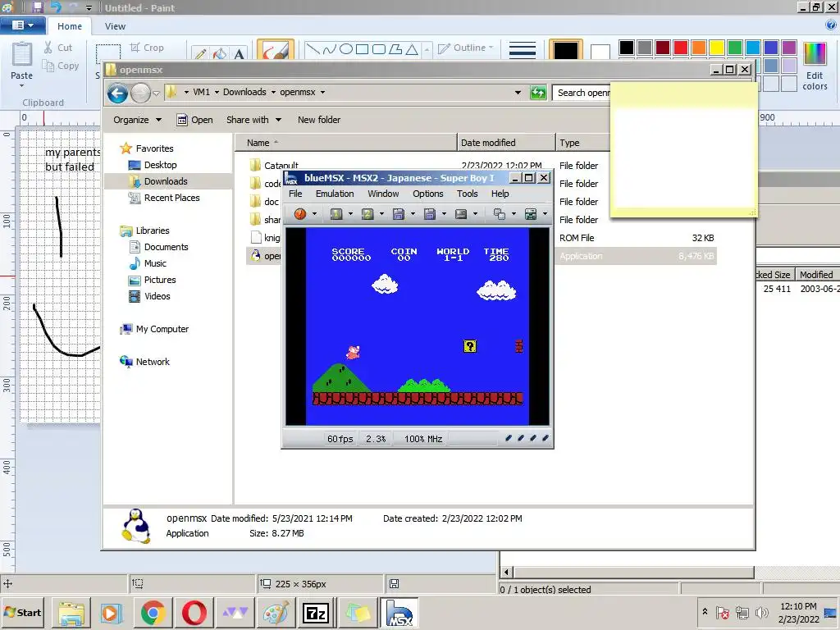840x630 pixels.
Task: Pick the yellow color in Paint palette
Action: [717, 48]
